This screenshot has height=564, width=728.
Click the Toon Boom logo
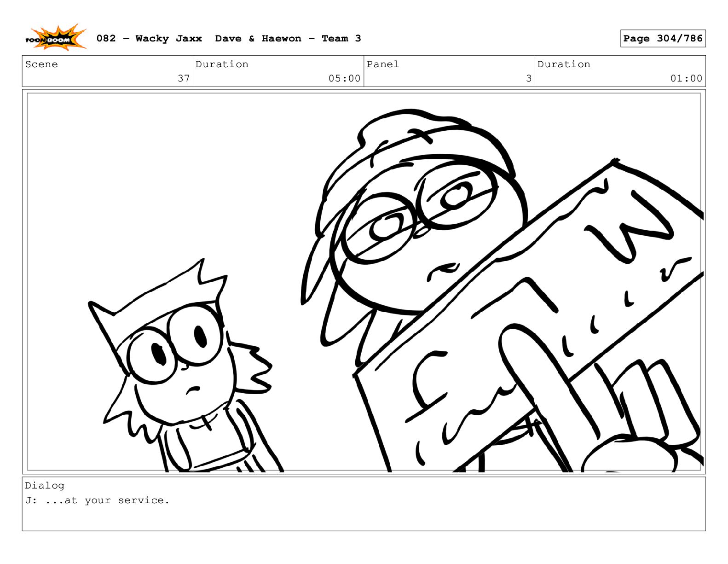pyautogui.click(x=55, y=38)
